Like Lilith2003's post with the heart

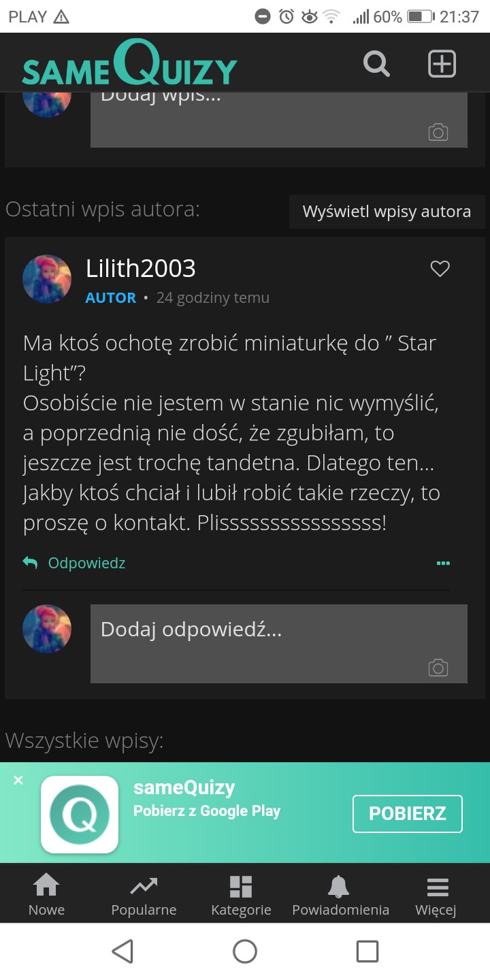[440, 269]
